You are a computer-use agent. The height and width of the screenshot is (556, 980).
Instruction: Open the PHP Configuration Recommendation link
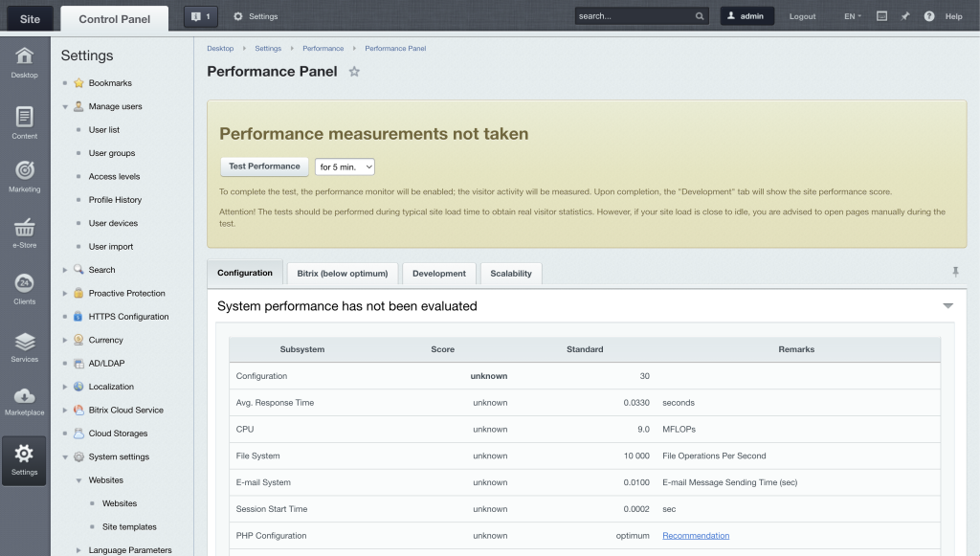[696, 535]
